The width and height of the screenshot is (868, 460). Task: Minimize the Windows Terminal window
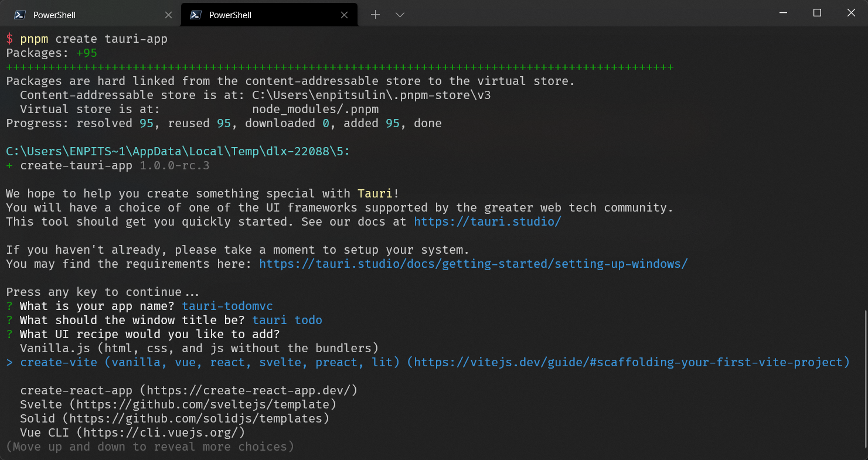click(784, 13)
